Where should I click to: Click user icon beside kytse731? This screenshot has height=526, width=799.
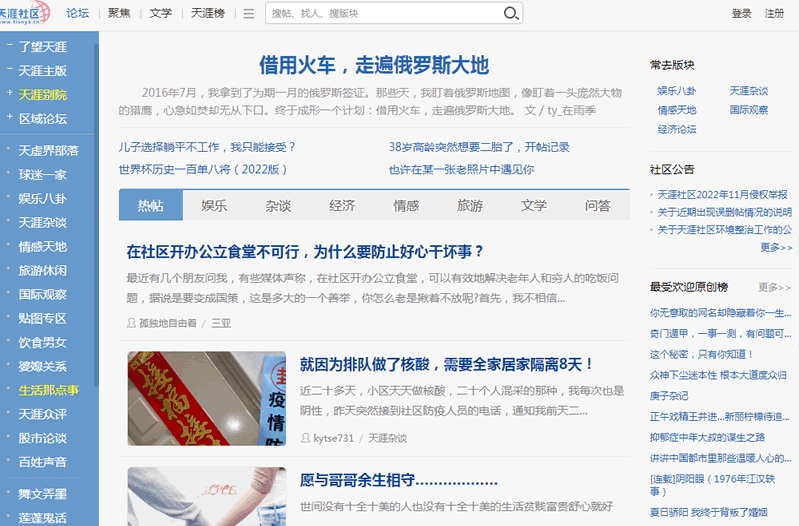coord(305,438)
